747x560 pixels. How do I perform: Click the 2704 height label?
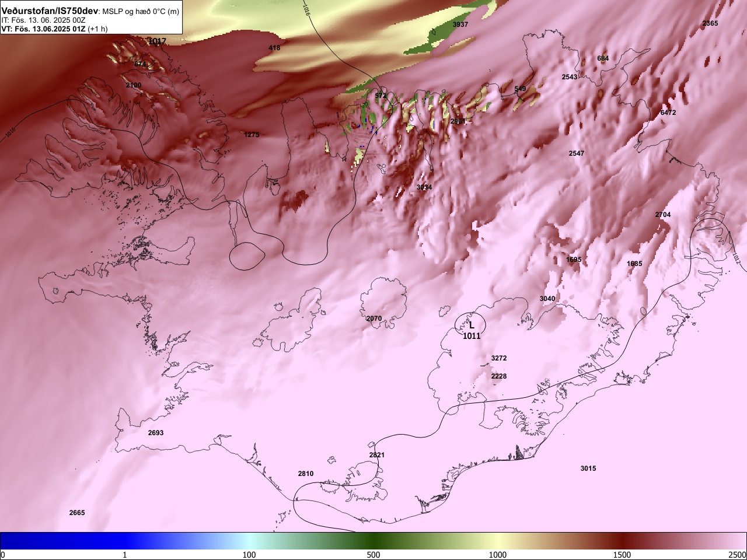click(663, 215)
